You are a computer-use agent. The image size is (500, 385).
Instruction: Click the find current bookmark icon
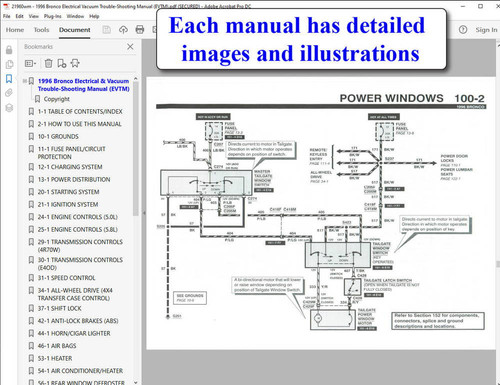(75, 63)
